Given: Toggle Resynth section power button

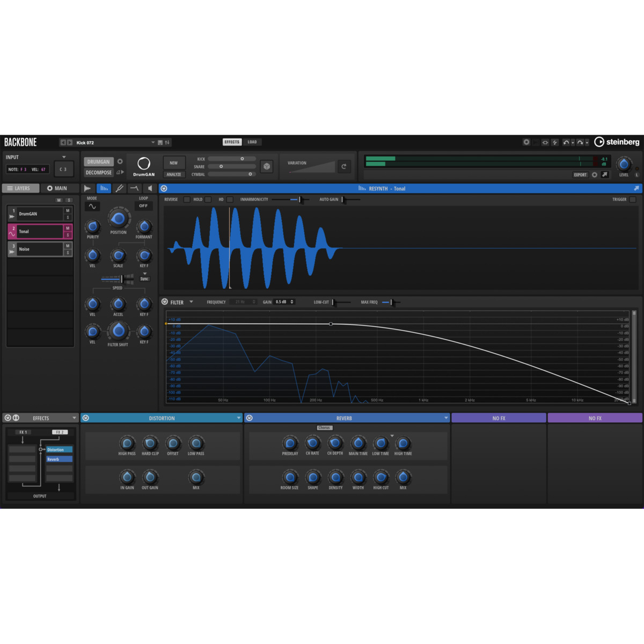Looking at the screenshot, I should click(x=164, y=188).
